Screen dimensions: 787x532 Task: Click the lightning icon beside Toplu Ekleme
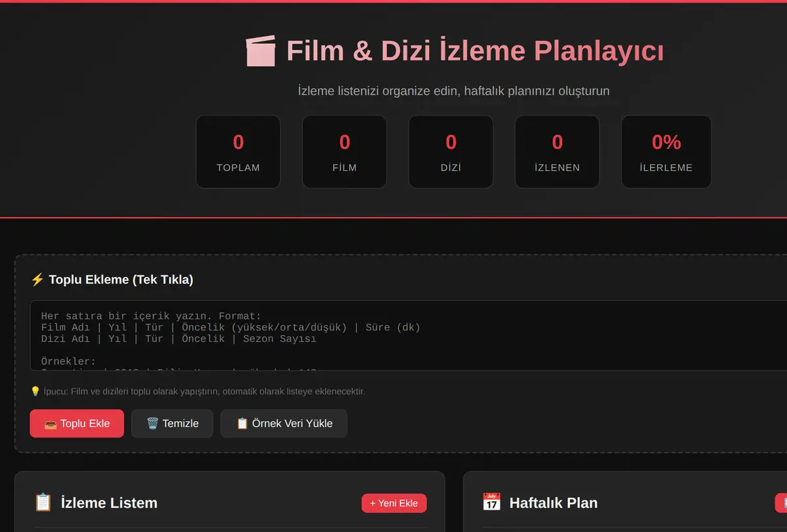click(37, 280)
